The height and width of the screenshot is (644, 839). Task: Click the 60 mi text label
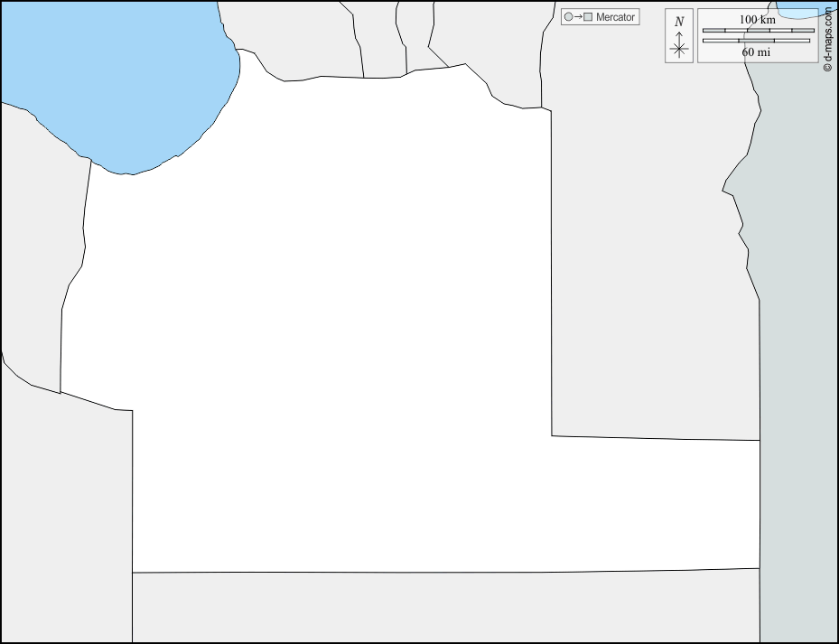(756, 52)
